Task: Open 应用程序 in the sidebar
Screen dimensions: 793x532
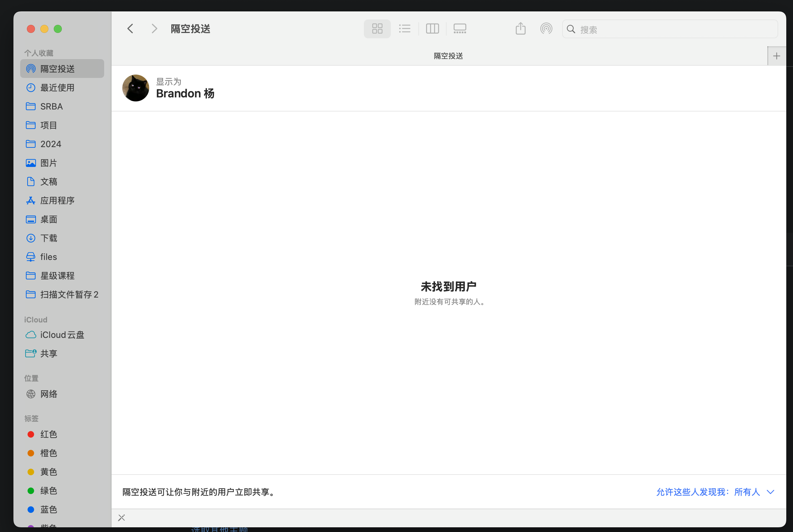Action: coord(57,201)
